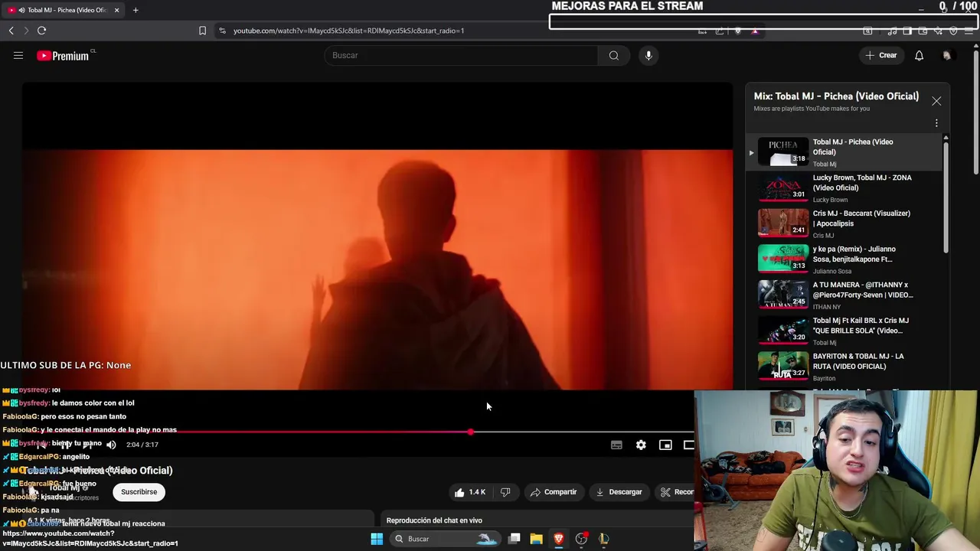The height and width of the screenshot is (551, 980).
Task: Click the 2:04 / 3:17 time display
Action: (142, 445)
